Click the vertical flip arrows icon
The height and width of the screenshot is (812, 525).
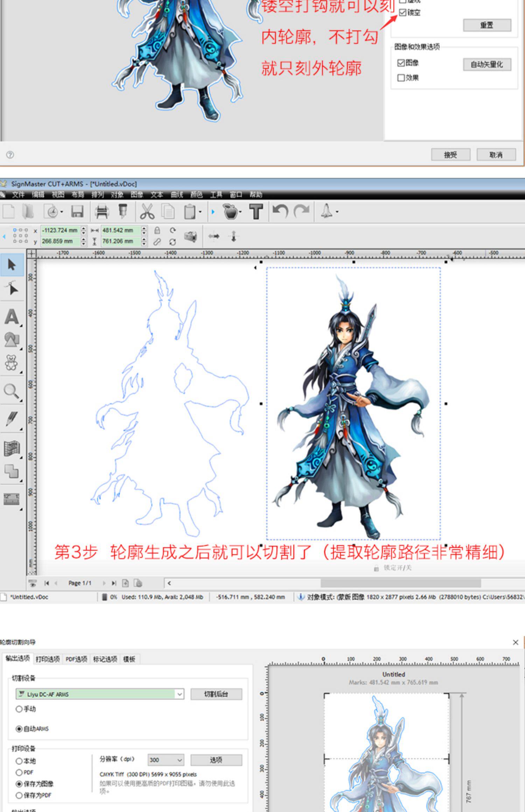pos(233,236)
